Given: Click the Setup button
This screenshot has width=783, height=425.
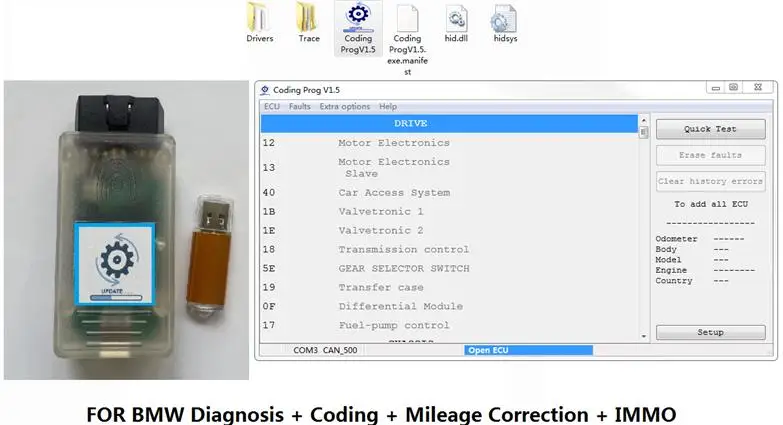Looking at the screenshot, I should tap(710, 332).
